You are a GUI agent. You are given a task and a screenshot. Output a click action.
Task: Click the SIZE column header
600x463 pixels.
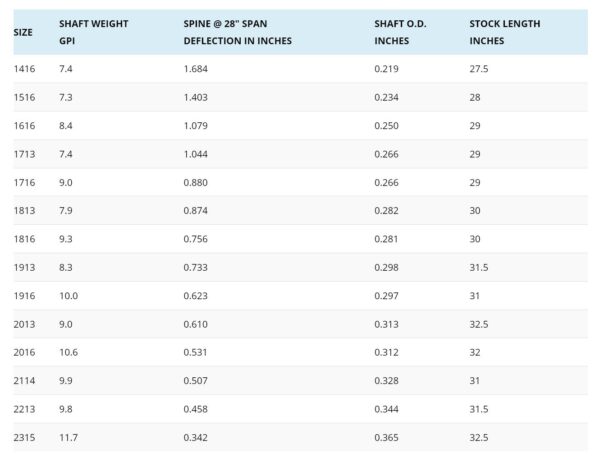pos(23,33)
